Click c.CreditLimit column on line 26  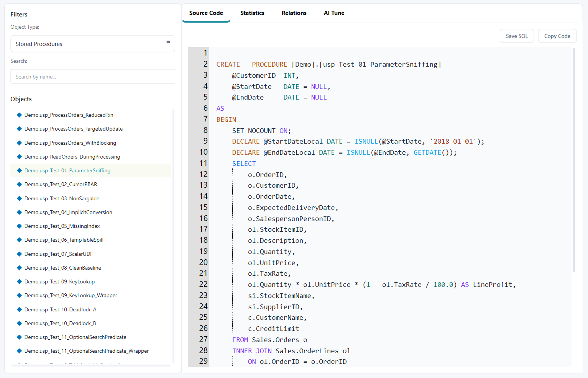(273, 329)
